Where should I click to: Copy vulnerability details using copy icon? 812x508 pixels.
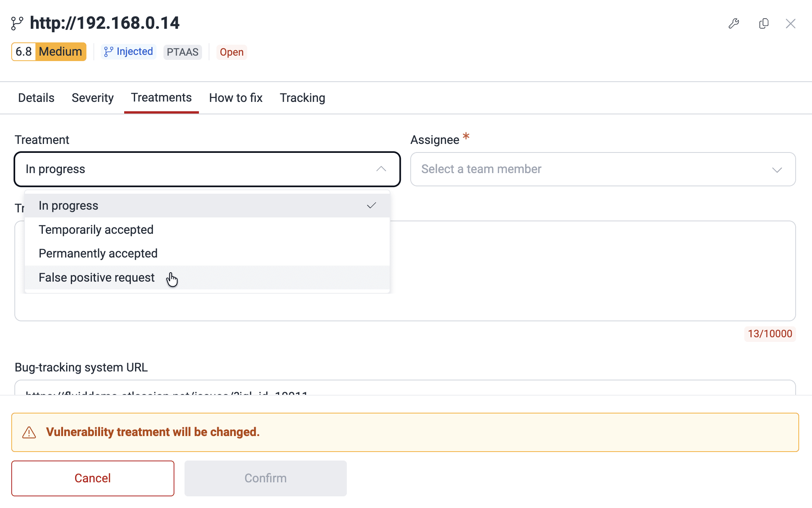coord(763,24)
